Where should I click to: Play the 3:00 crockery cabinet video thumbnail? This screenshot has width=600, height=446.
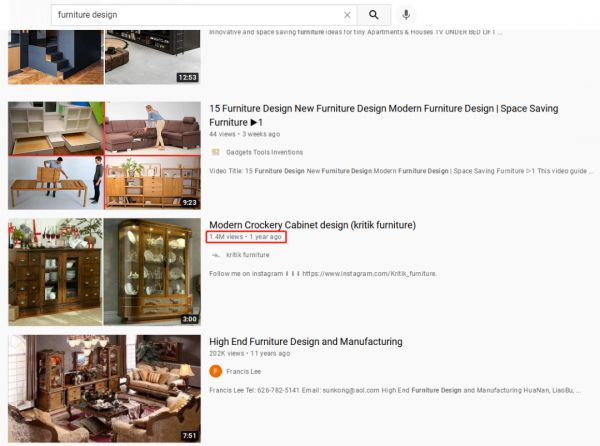point(104,272)
